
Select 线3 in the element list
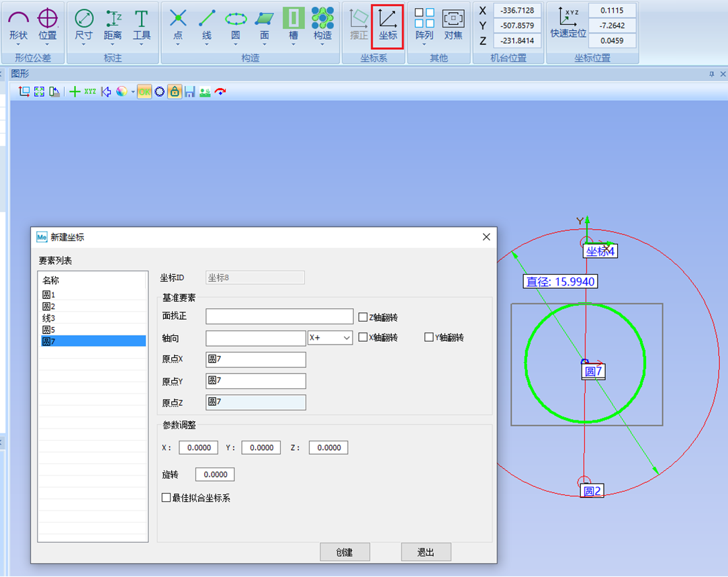pos(49,318)
